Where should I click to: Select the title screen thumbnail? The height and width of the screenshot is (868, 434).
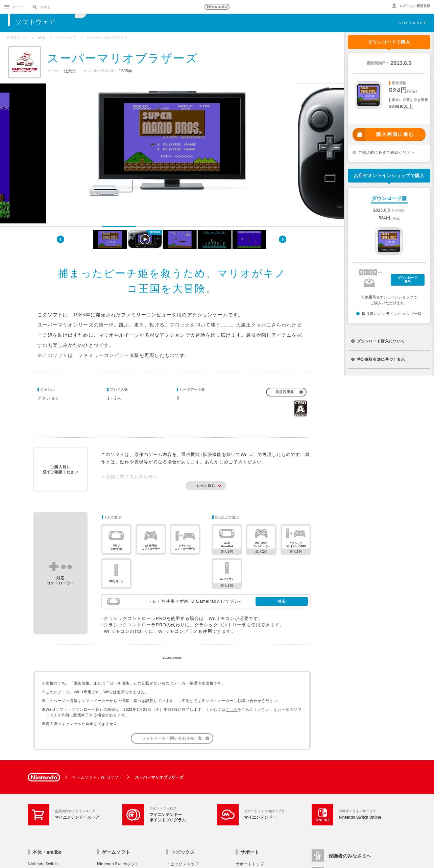tap(110, 239)
